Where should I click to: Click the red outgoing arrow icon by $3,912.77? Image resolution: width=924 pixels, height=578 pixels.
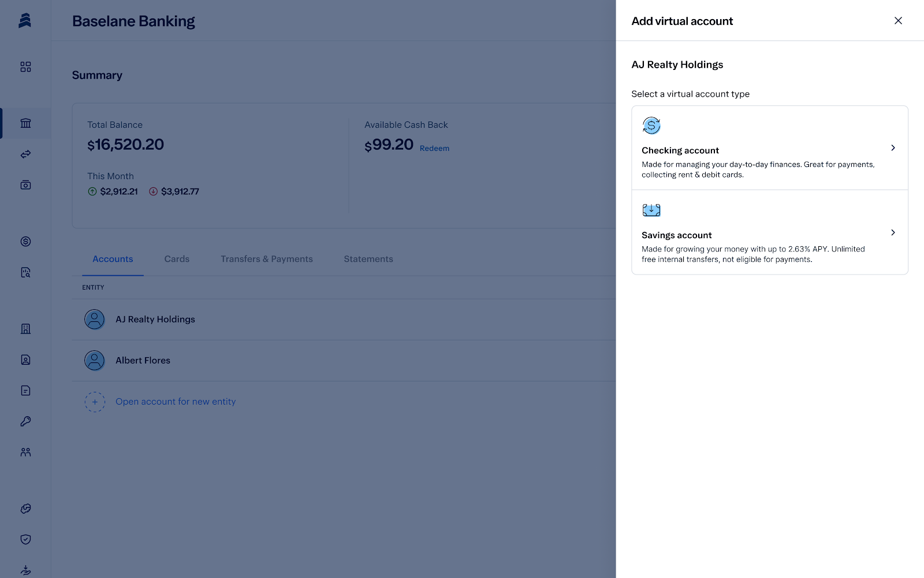(x=153, y=191)
